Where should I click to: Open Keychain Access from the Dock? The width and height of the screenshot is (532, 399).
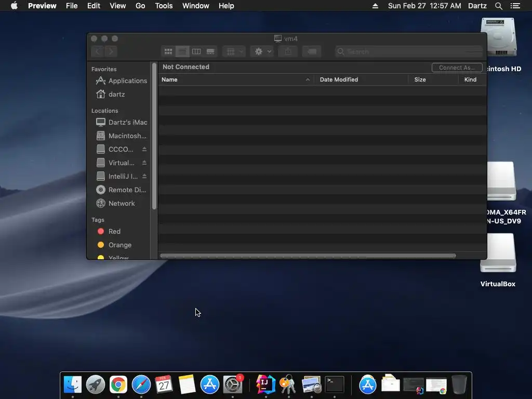288,385
